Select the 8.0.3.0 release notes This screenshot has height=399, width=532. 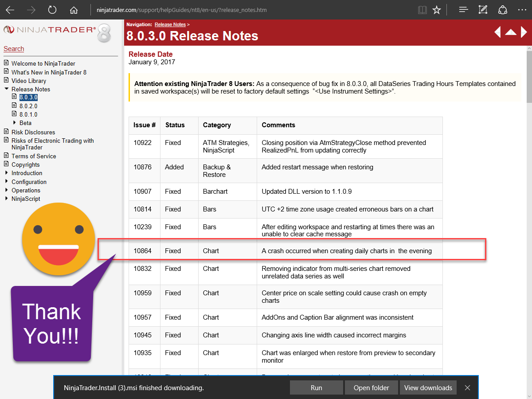pos(28,97)
